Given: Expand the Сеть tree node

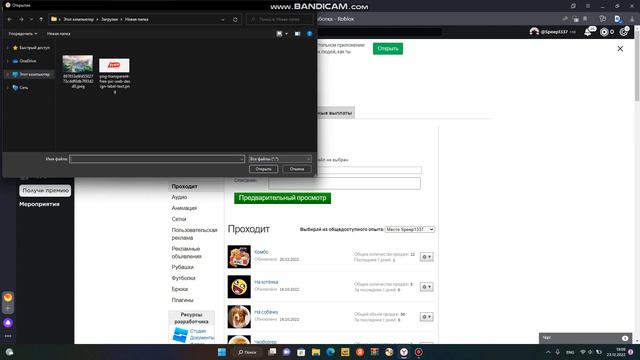Looking at the screenshot, I should pos(8,87).
